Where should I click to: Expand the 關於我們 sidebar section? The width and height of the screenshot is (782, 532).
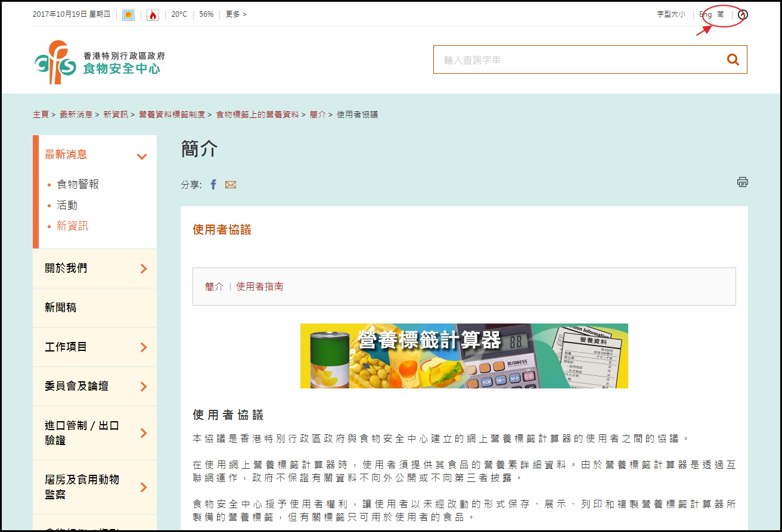pos(143,269)
